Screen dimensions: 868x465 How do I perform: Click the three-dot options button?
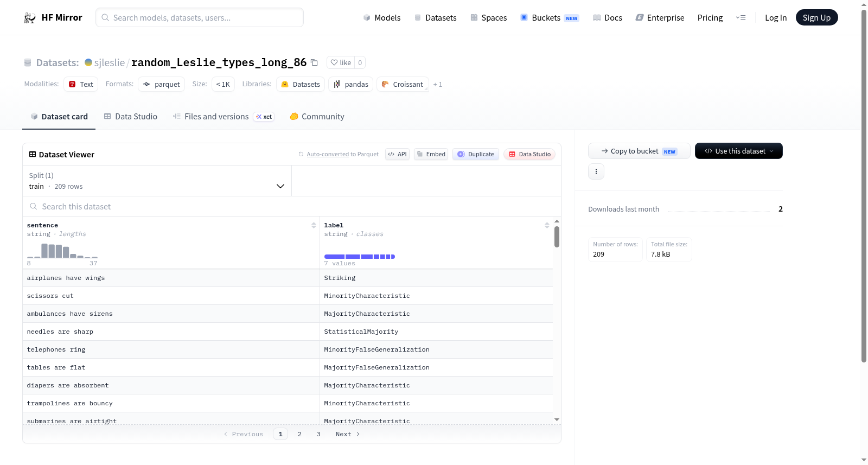point(596,171)
